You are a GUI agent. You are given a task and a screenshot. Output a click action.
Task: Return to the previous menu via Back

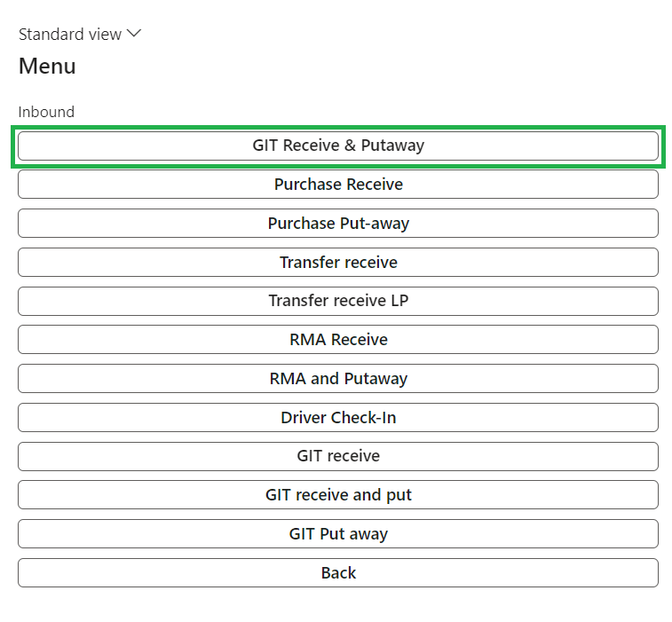point(337,573)
